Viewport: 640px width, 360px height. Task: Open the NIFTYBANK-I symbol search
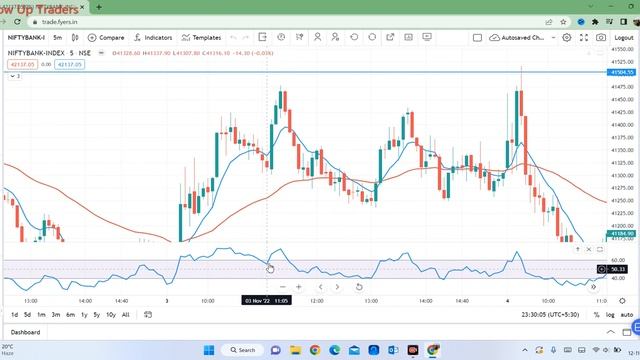(26, 38)
